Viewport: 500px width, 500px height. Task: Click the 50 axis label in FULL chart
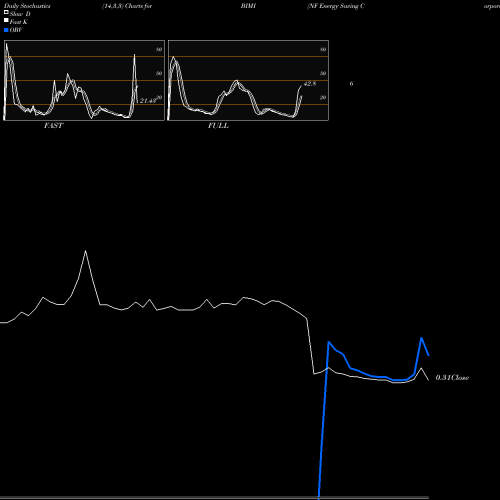pos(323,73)
